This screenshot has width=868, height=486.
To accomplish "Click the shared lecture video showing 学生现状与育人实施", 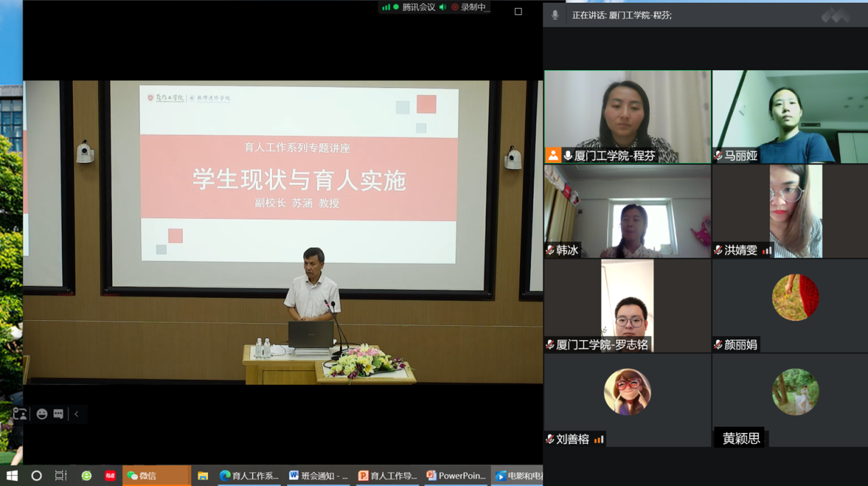I will point(283,232).
